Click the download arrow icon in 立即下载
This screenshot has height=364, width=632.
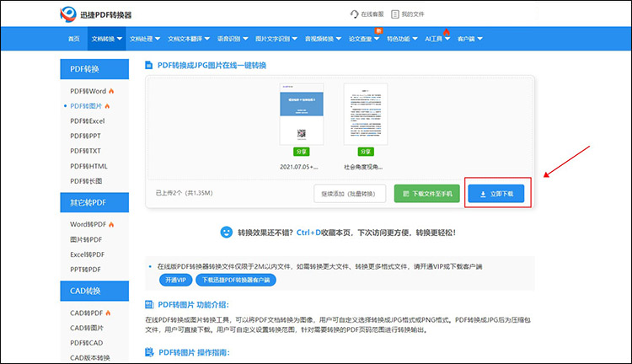coord(483,195)
